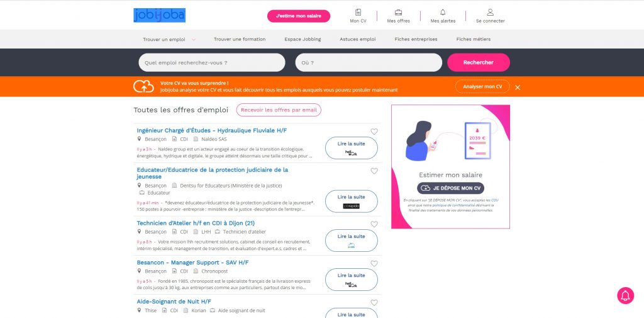Click the J'estime mon salaire button
Screen dimensions: 644x318
[299, 16]
